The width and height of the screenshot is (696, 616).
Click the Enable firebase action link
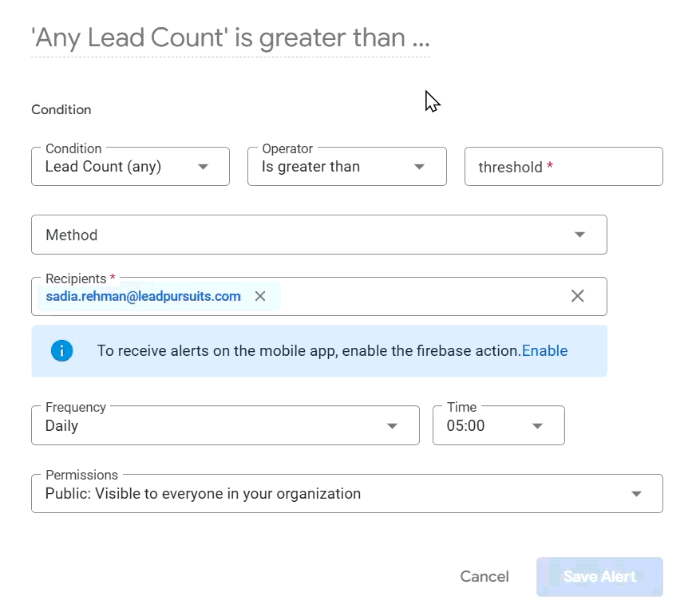click(544, 350)
